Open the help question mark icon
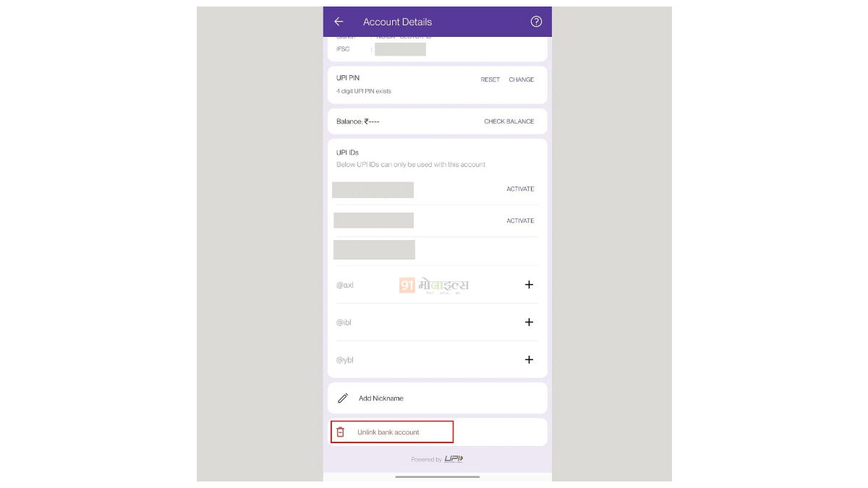Image resolution: width=868 pixels, height=488 pixels. (x=536, y=22)
